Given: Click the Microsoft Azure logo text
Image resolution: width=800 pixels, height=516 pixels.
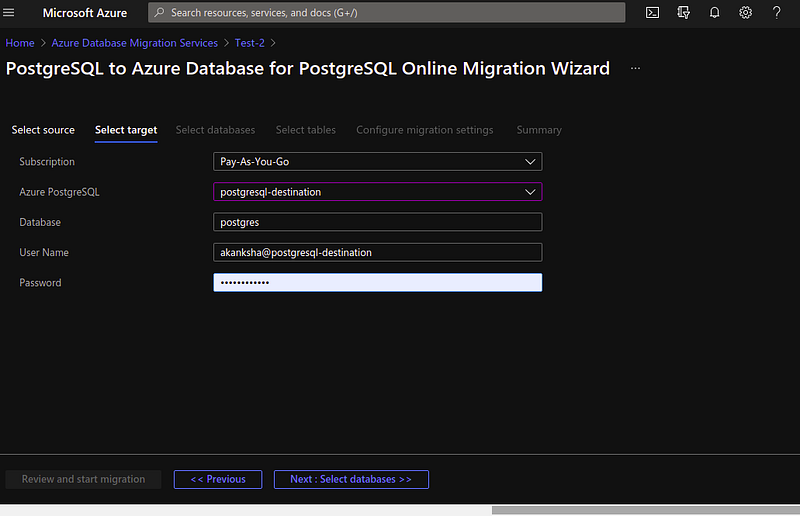Looking at the screenshot, I should 85,13.
